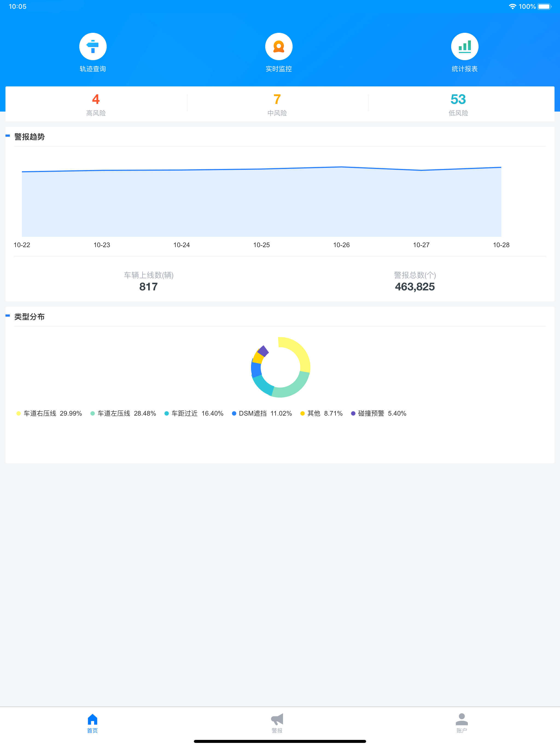Click the blue alarm trend area chart

coord(261,202)
